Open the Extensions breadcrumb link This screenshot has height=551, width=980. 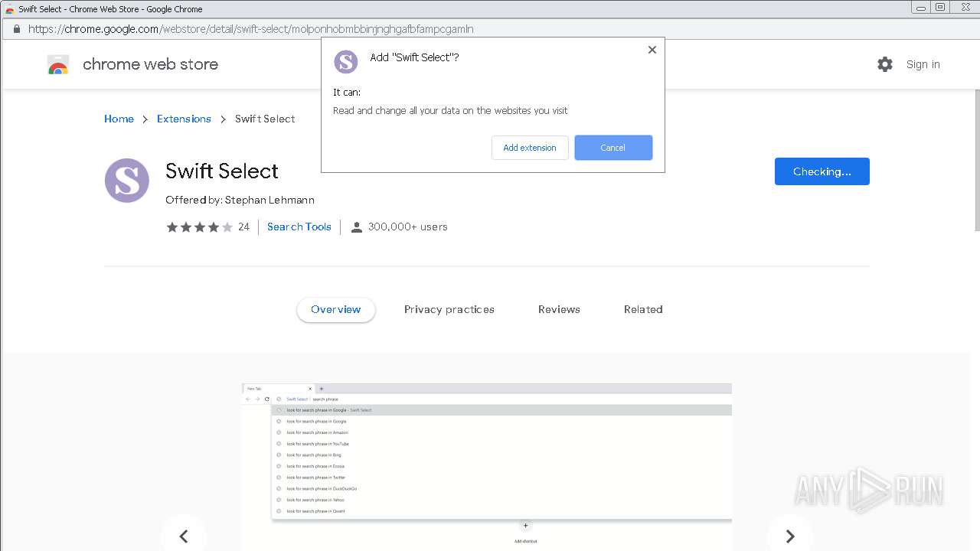184,119
